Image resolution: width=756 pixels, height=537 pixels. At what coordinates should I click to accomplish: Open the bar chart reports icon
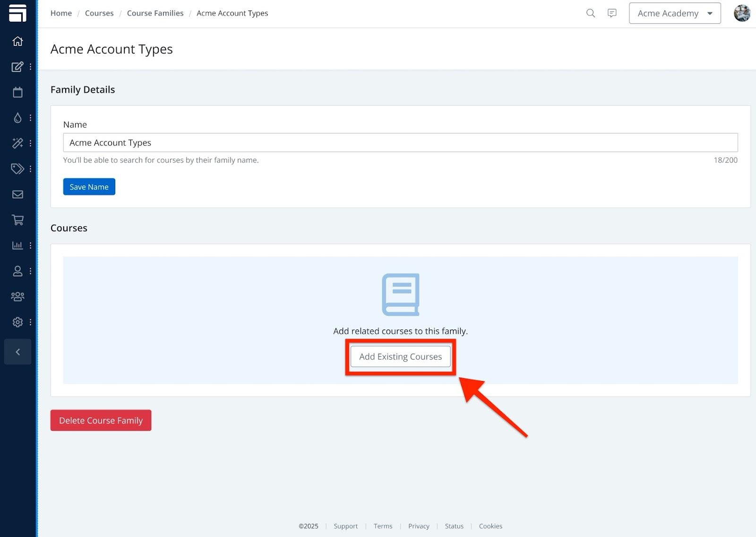[17, 245]
